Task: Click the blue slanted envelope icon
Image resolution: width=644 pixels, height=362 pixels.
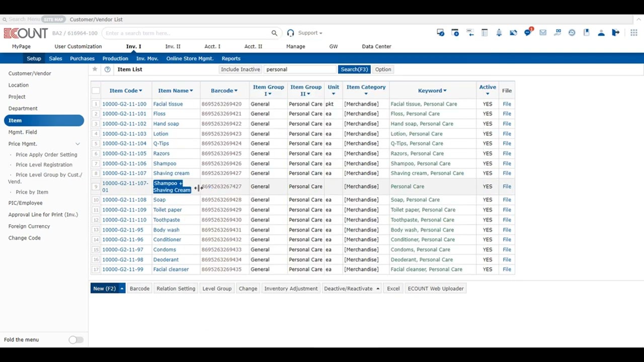Action: point(513,33)
